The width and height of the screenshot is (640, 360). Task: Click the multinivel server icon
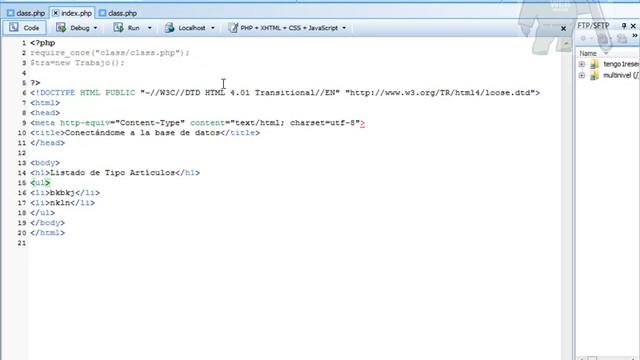click(x=594, y=75)
